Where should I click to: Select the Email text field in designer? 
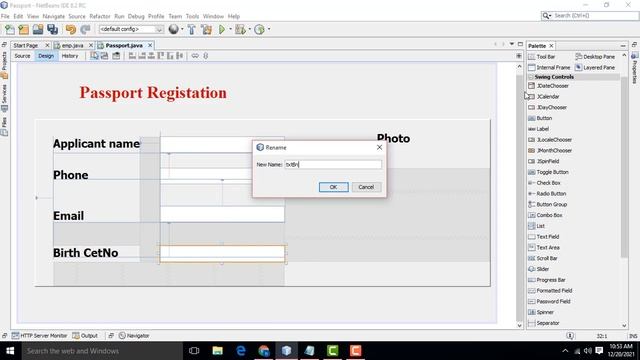click(x=222, y=214)
